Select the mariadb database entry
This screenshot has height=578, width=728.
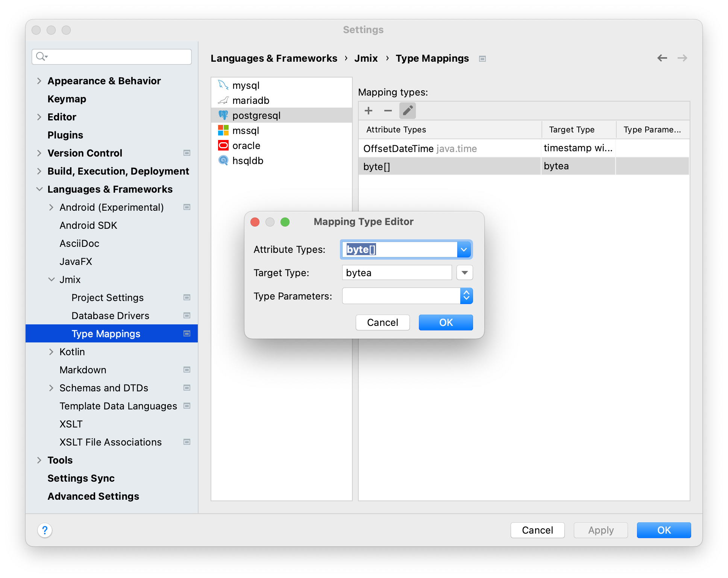(282, 100)
